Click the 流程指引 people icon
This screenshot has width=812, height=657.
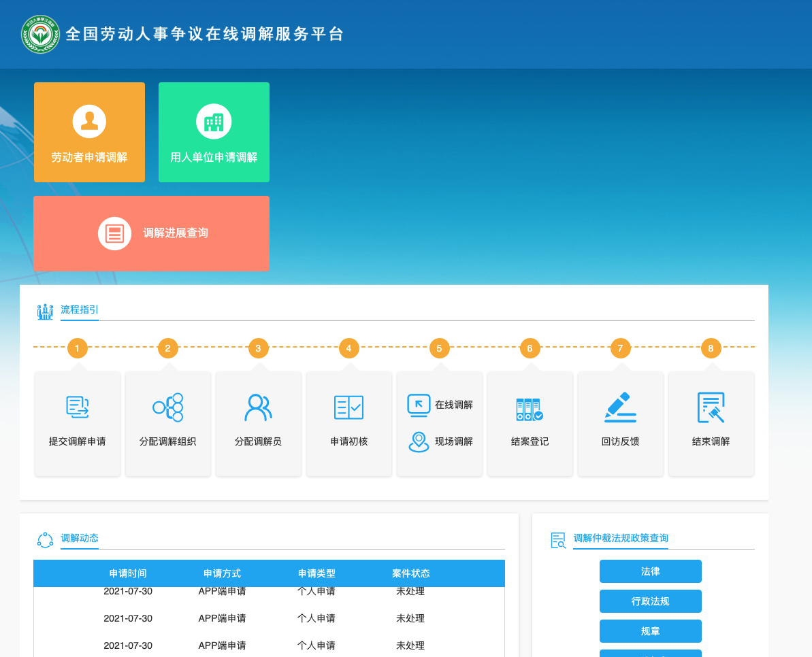(x=45, y=311)
